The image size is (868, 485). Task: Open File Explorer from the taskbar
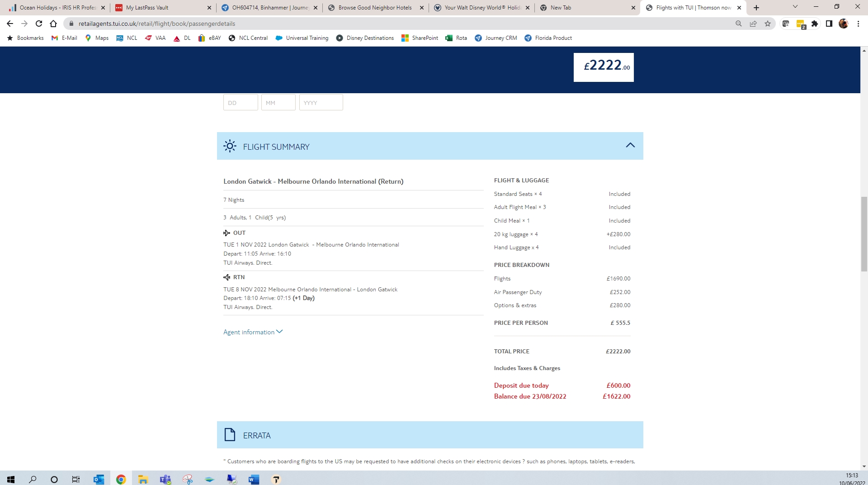(143, 479)
